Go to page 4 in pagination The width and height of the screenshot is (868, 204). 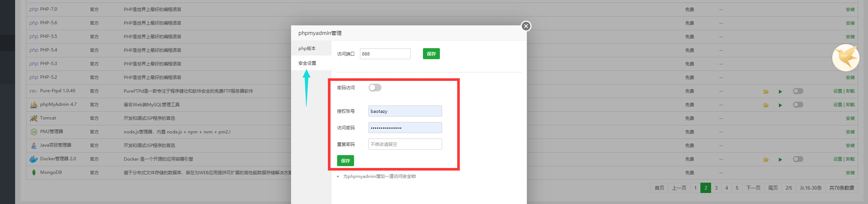[x=727, y=188]
